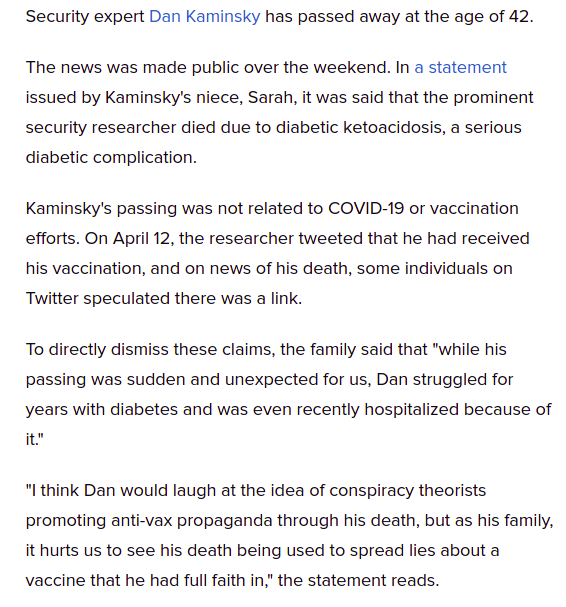Click the "COVID-19" text in the third paragraph
Screen dimensions: 566x607
coord(366,208)
